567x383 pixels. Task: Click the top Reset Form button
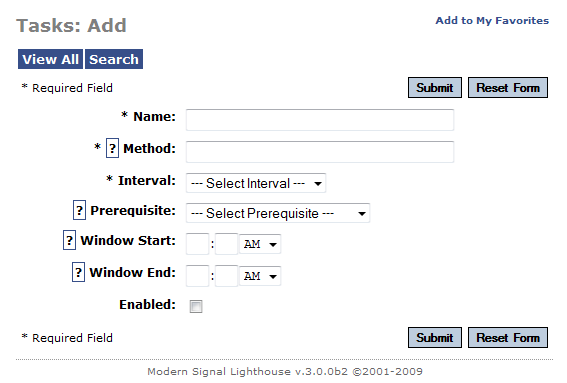(508, 88)
